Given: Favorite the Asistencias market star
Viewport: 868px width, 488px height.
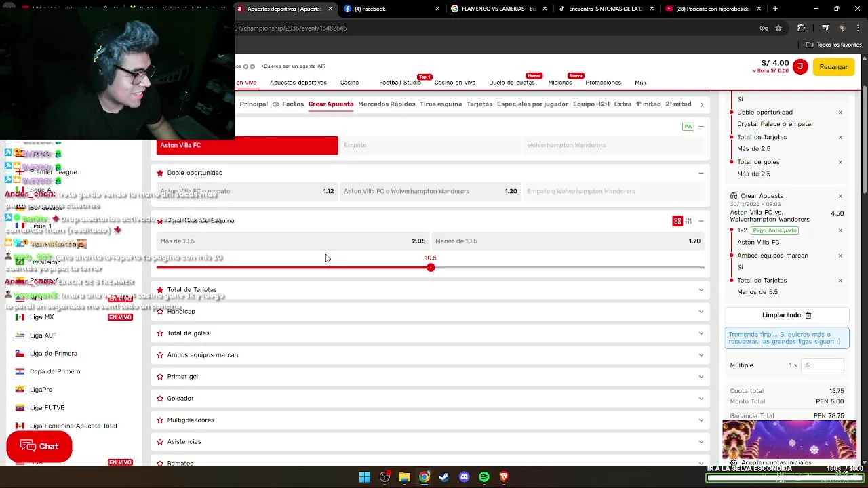Looking at the screenshot, I should pos(160,442).
